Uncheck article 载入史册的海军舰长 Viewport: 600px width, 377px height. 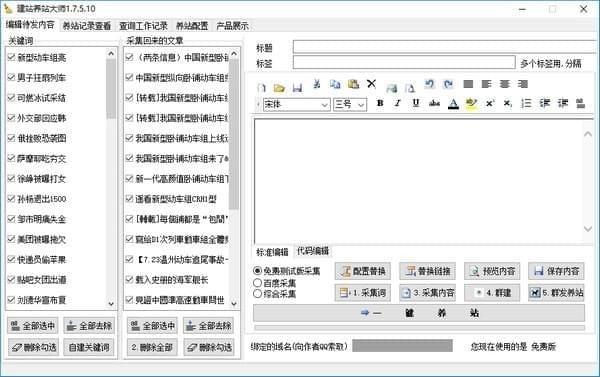(129, 279)
